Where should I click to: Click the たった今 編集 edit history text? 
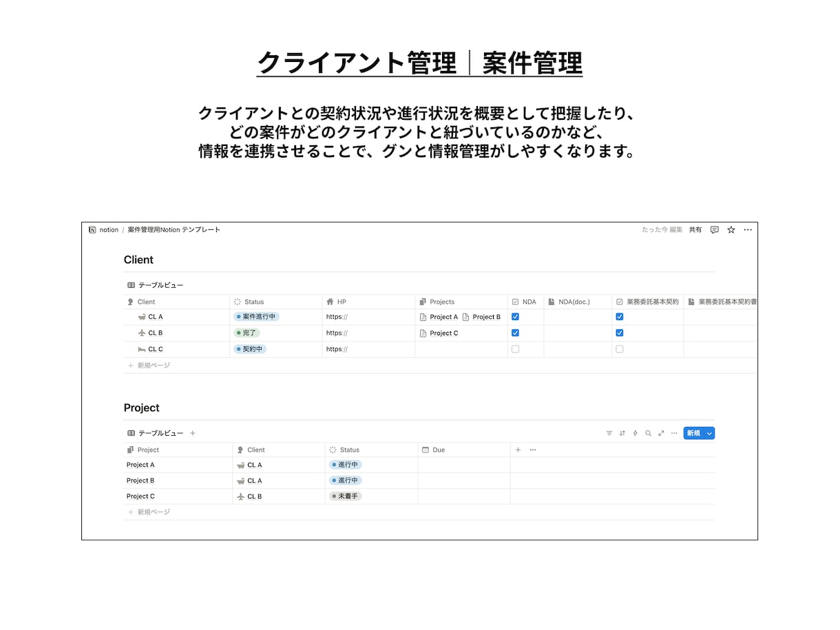(662, 230)
